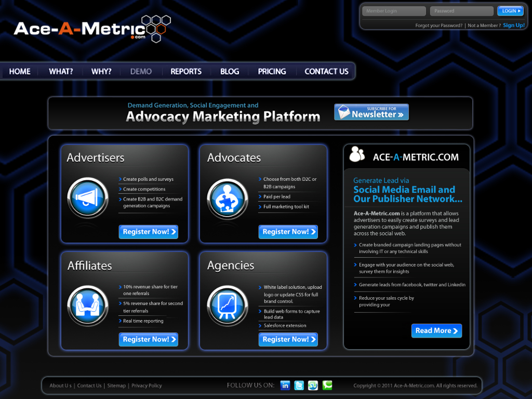This screenshot has height=399, width=532.
Task: Open the CONTACT US menu item
Action: coord(326,72)
